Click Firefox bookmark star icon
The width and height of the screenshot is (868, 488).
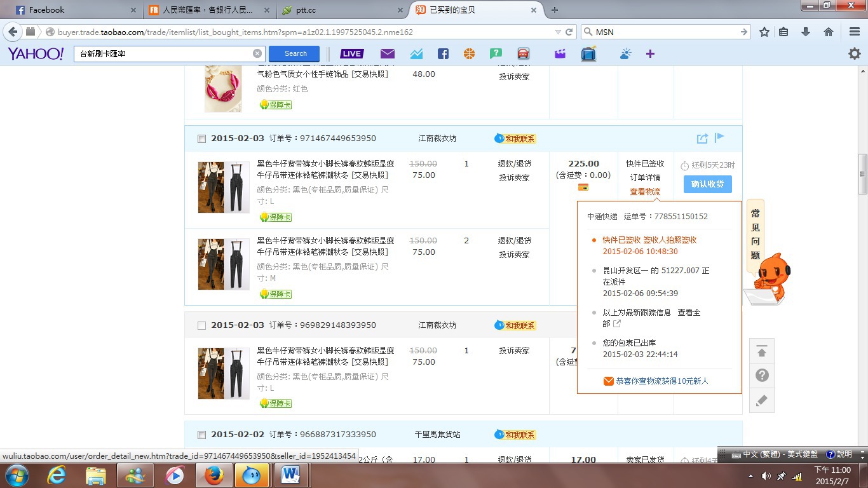(x=764, y=32)
